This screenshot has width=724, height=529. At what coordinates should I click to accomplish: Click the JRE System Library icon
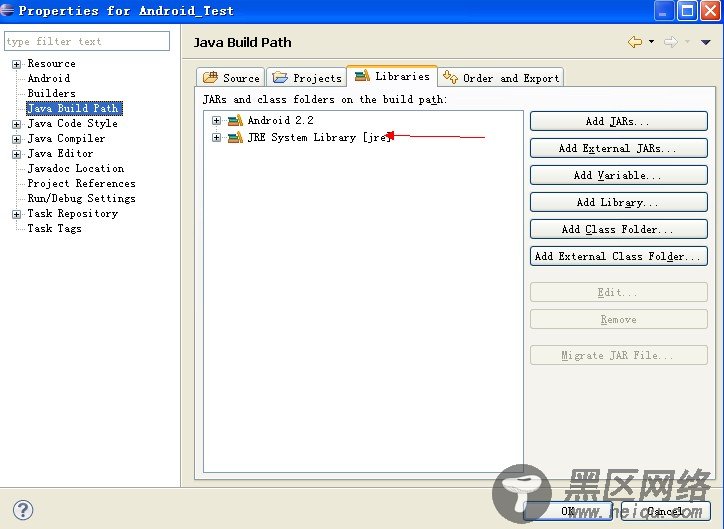click(x=235, y=137)
